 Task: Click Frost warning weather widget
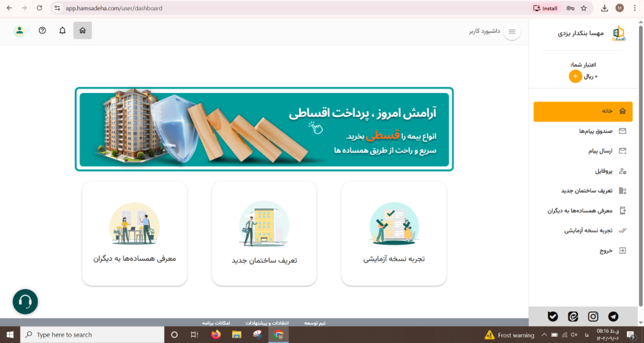point(509,335)
